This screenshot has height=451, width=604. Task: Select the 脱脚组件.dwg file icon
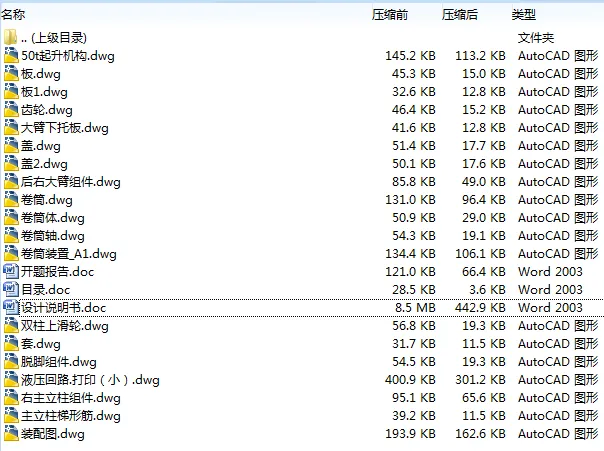click(11, 362)
